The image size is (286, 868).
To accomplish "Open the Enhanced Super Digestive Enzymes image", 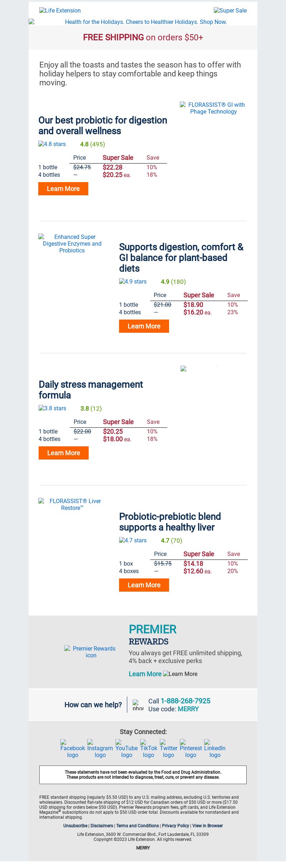I will [x=72, y=244].
